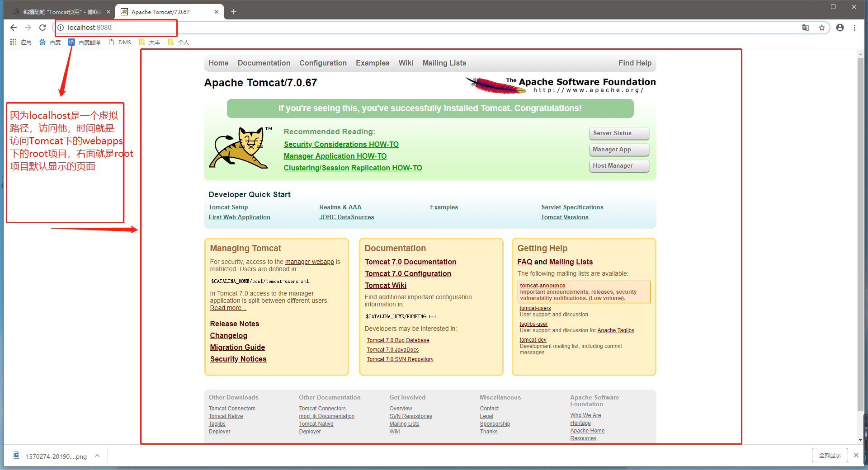This screenshot has width=868, height=470.
Task: Open the Servlet Specifications link
Action: coord(572,207)
